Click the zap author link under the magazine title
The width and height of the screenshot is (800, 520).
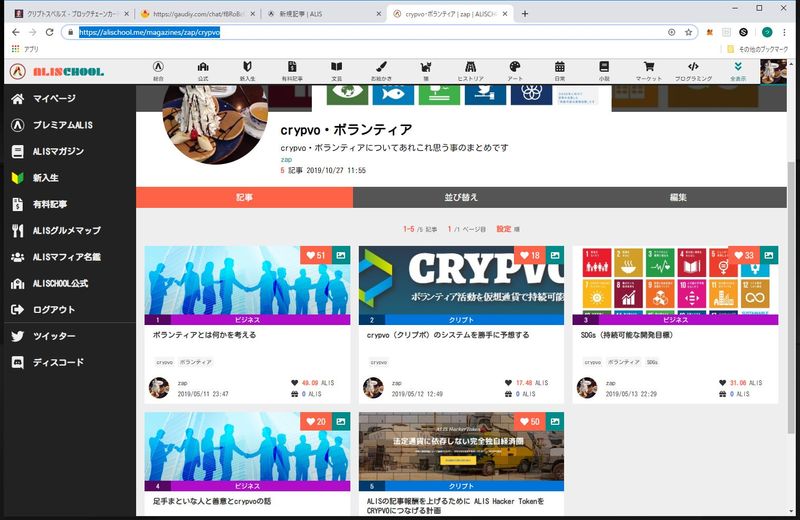(286, 160)
